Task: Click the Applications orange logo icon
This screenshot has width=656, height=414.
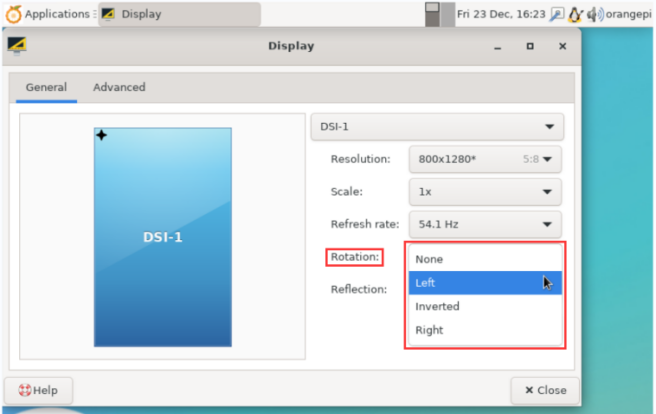Action: [x=13, y=14]
